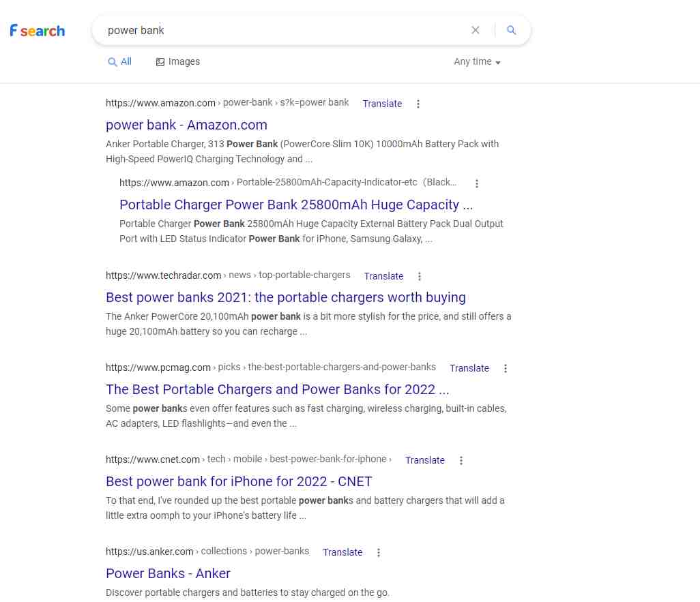The image size is (700, 602).
Task: Translate the Amazon power-bank result
Action: click(x=382, y=104)
